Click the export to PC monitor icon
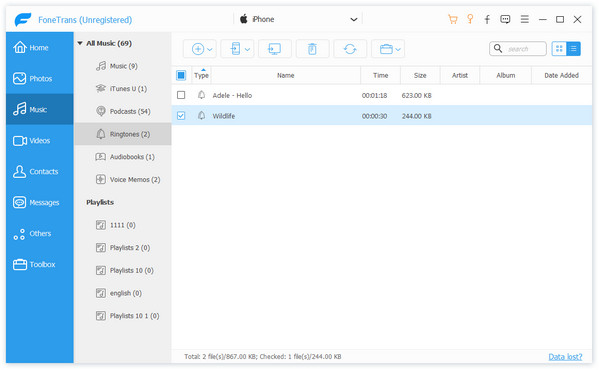This screenshot has width=599, height=370. tap(274, 49)
